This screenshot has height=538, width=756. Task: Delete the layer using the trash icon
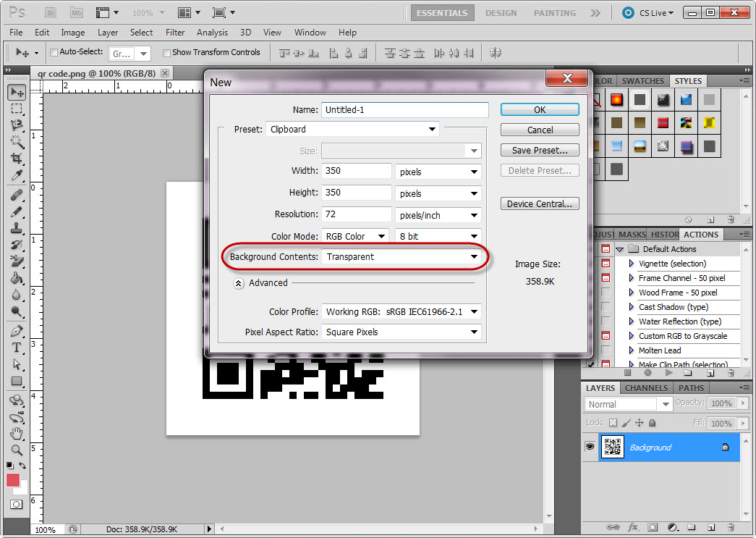click(x=731, y=527)
